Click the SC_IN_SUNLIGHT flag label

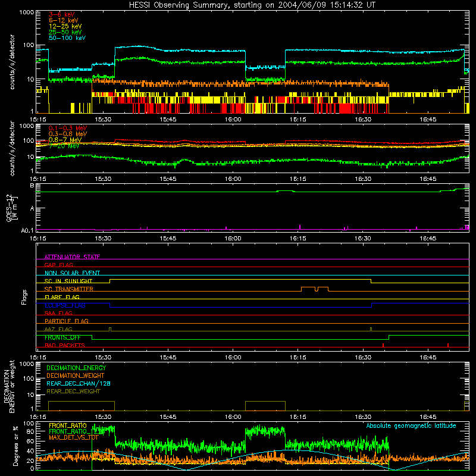(68, 281)
